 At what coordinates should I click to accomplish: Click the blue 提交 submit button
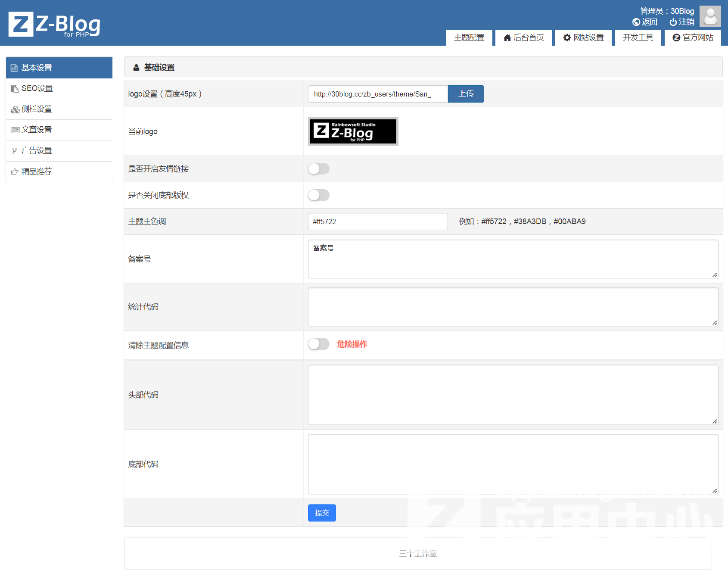pos(322,513)
